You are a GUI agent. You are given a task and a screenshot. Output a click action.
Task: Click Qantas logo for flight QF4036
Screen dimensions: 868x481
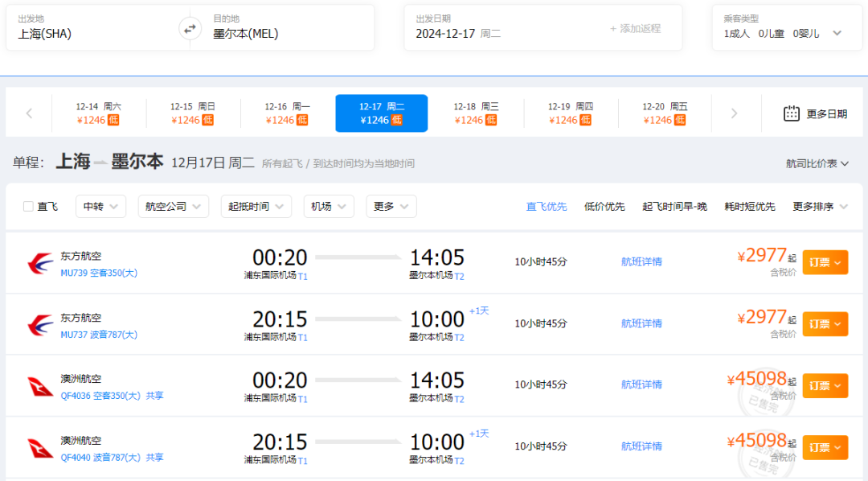point(40,386)
